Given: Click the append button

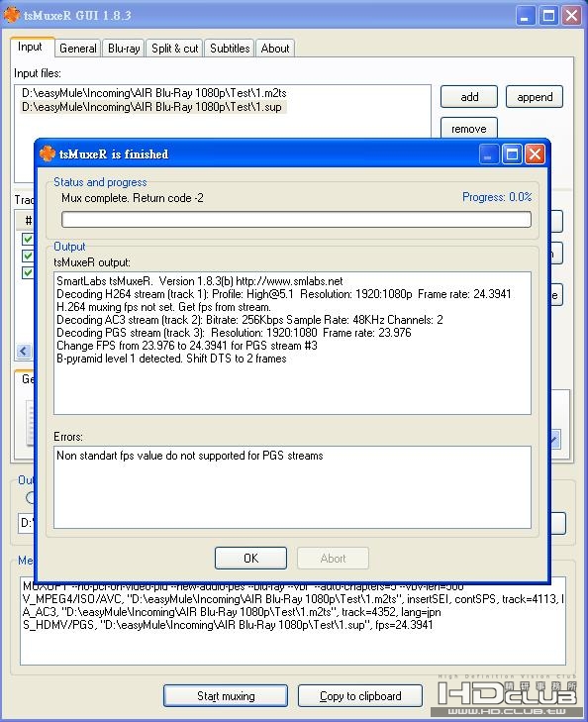Looking at the screenshot, I should coord(535,97).
